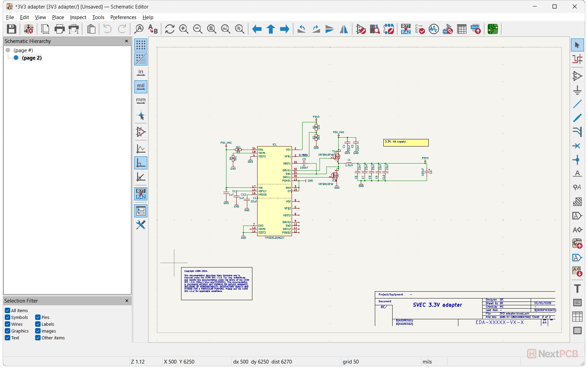Switch units to millimeters
The image size is (588, 369).
(x=141, y=101)
